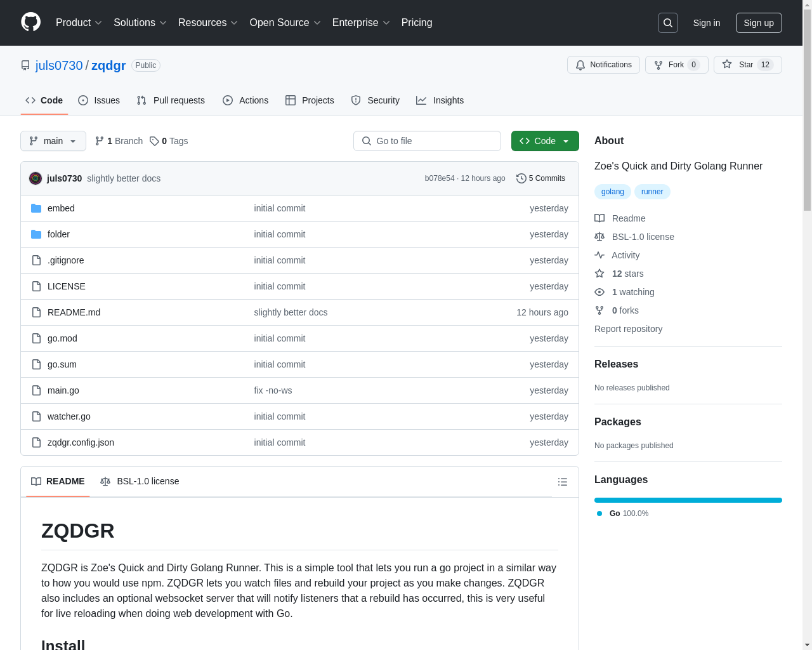Click the golang topic tag
Image resolution: width=812 pixels, height=650 pixels.
click(612, 192)
